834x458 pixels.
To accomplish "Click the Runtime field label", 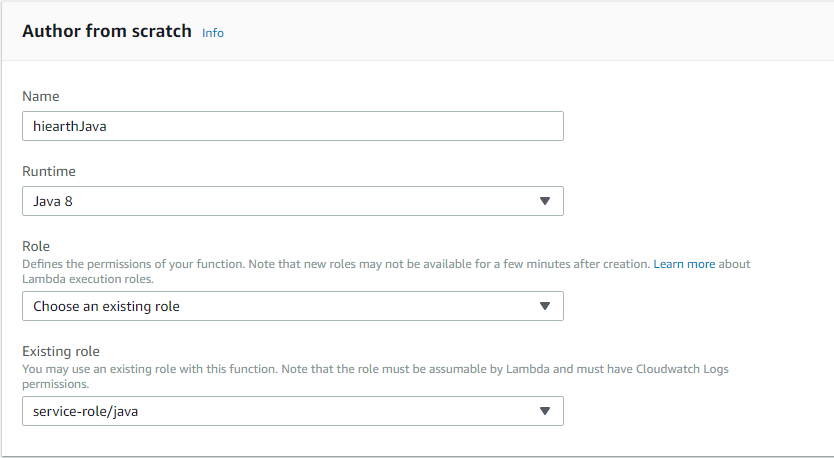I will (x=49, y=171).
